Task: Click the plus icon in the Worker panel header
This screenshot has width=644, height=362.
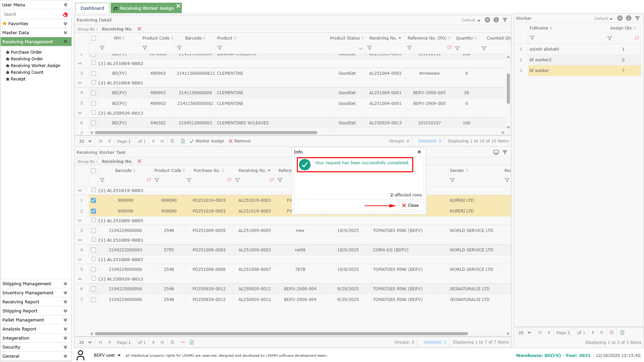Action: pyautogui.click(x=620, y=18)
